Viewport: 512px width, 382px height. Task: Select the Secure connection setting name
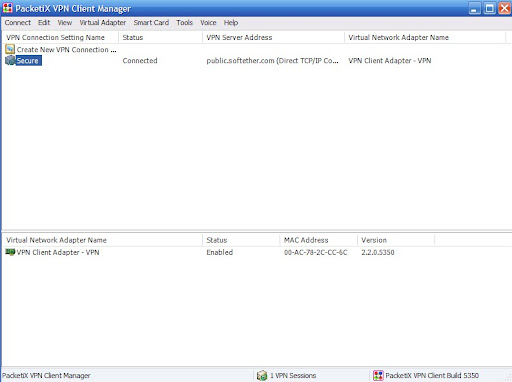[28, 61]
